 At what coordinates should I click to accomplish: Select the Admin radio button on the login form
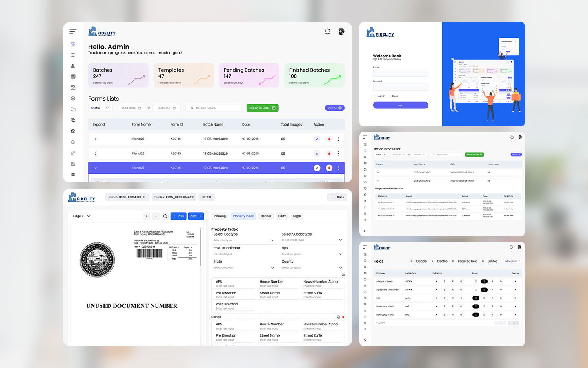pos(376,96)
